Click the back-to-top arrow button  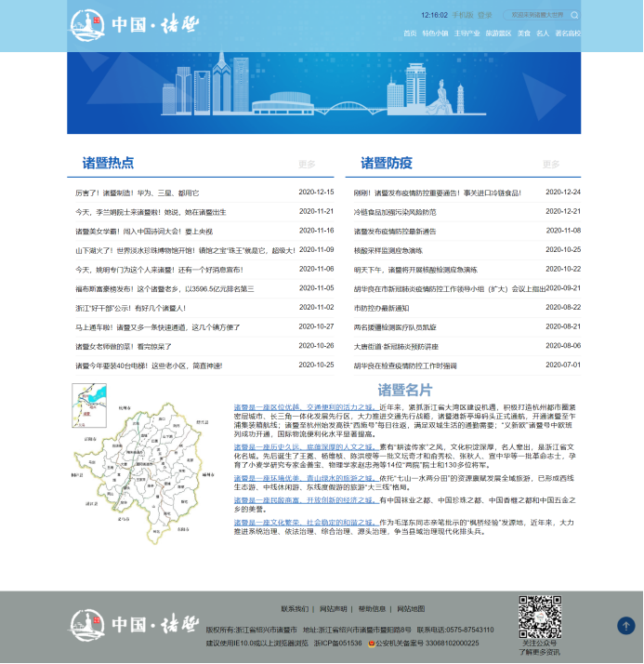click(625, 626)
